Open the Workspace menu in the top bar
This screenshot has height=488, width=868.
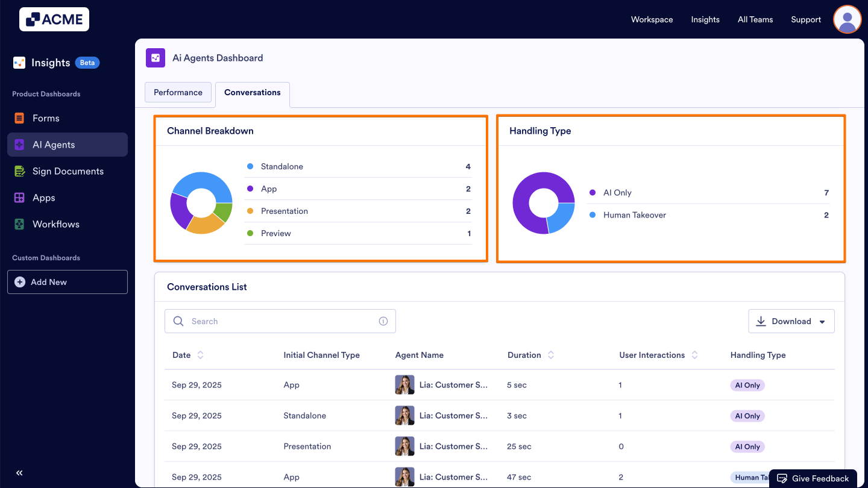[x=652, y=19]
